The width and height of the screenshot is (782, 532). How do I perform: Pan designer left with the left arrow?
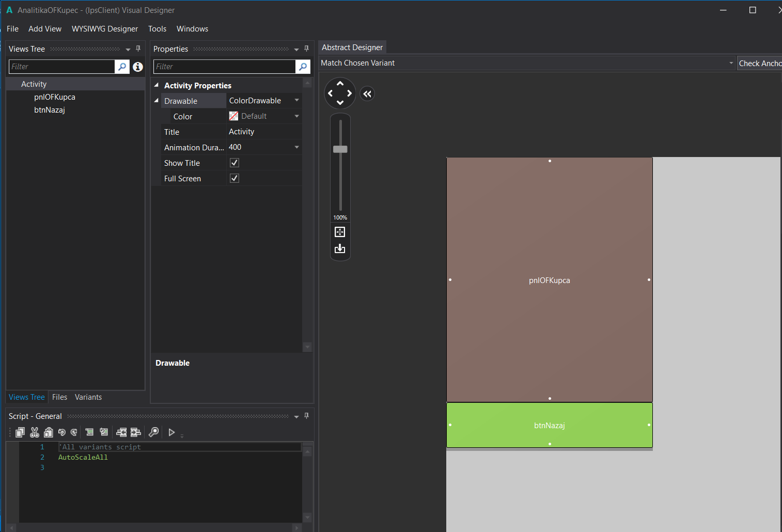coord(331,93)
